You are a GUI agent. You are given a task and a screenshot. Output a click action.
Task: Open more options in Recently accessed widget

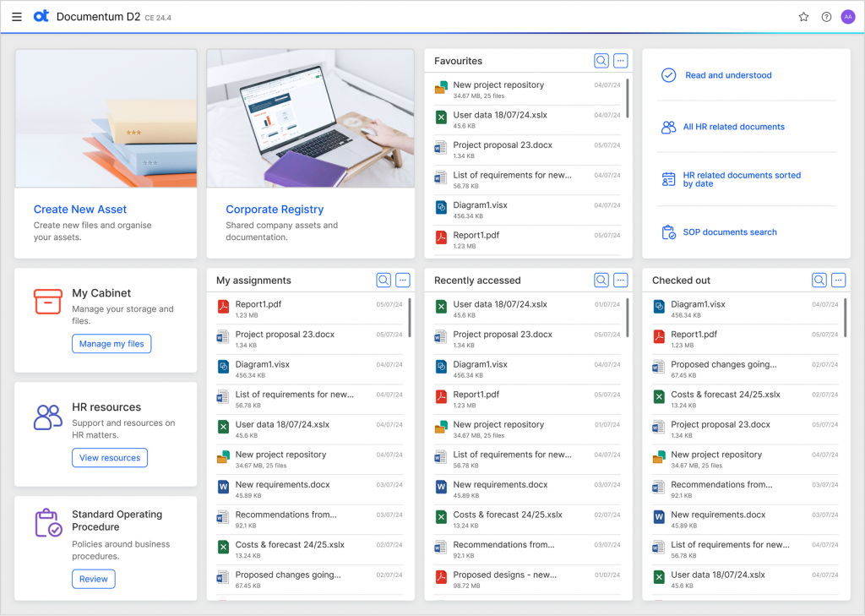click(x=621, y=281)
